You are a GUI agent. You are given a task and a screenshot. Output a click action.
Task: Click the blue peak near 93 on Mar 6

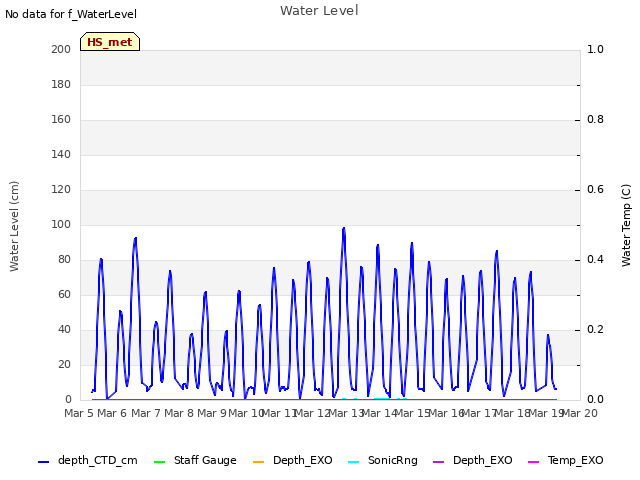[x=135, y=238]
